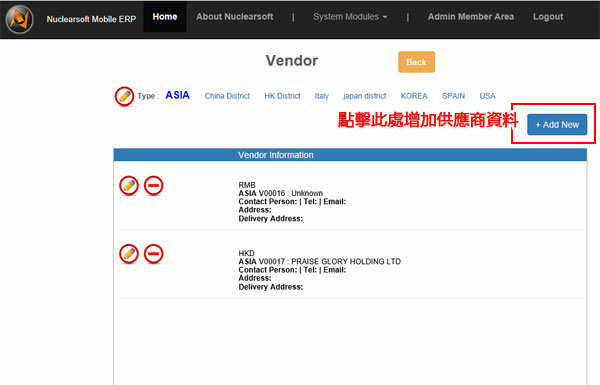
Task: Filter by japan district type
Action: (365, 96)
